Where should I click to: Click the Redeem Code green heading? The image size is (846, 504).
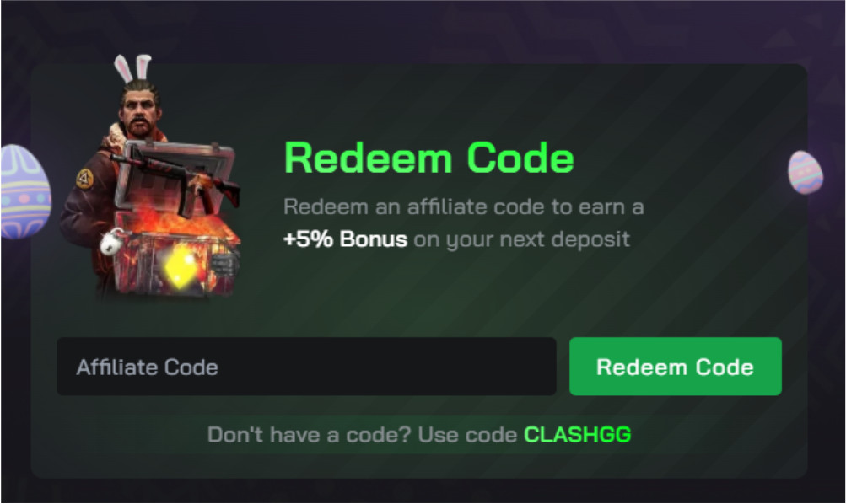(429, 158)
